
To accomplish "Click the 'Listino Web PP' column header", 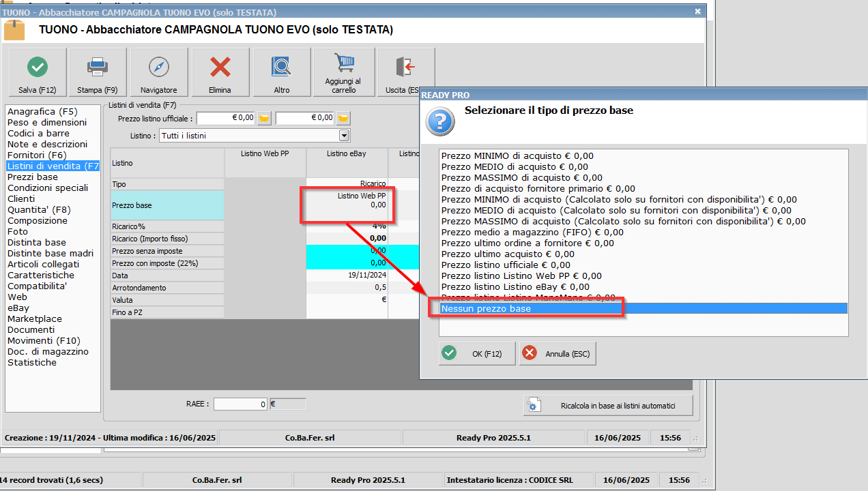I will 265,163.
